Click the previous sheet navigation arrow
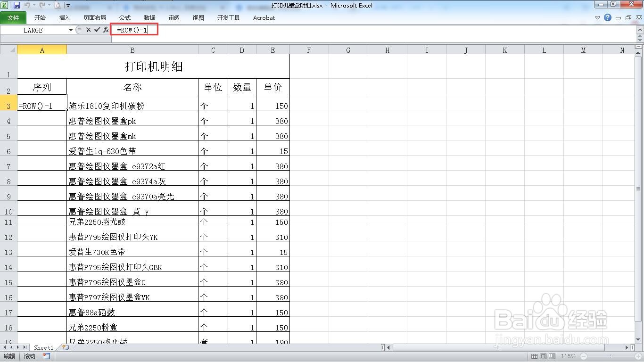 (11, 347)
